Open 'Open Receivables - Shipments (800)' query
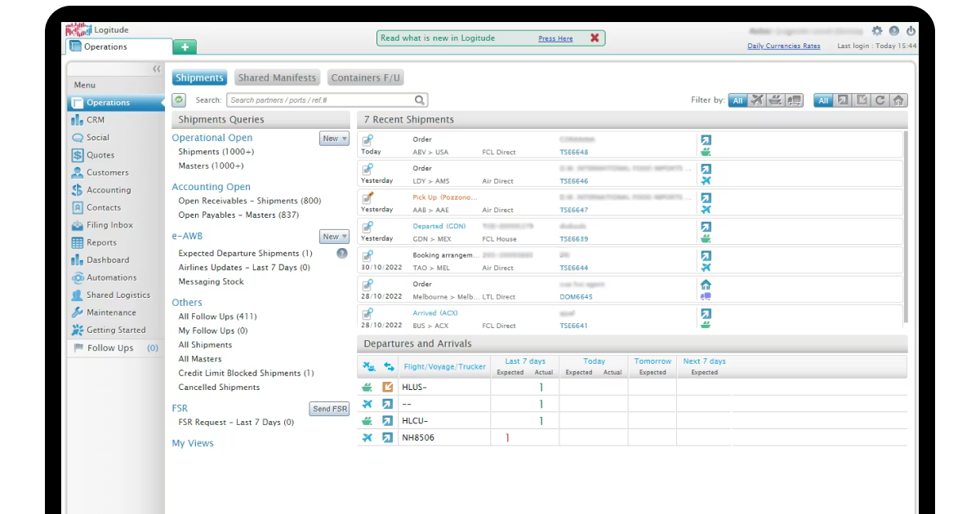The image size is (980, 514). [x=250, y=201]
